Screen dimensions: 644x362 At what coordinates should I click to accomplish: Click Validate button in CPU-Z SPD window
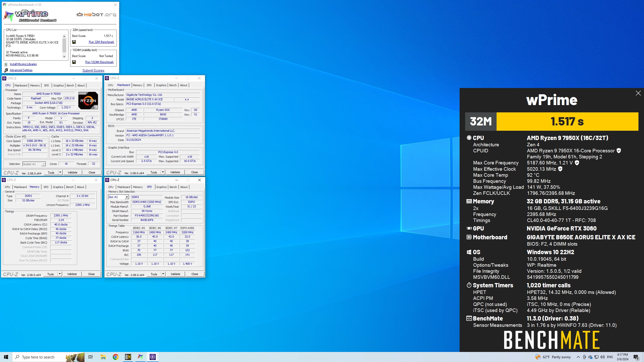coord(175,274)
